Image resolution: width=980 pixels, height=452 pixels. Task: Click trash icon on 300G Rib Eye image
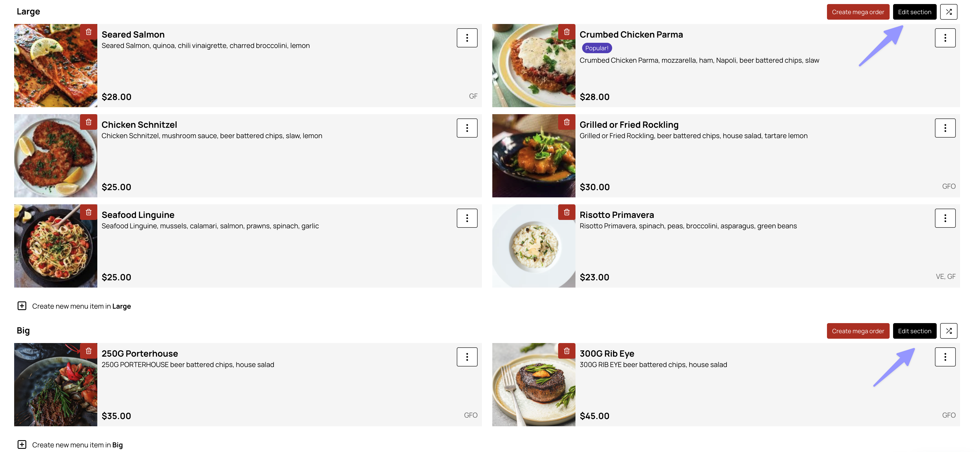[567, 351]
